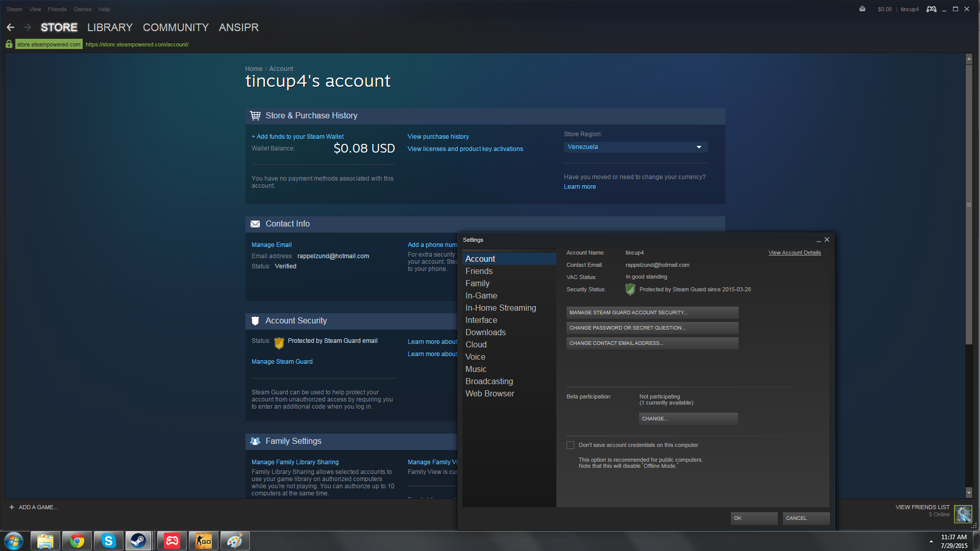This screenshot has width=980, height=551.
Task: Launch Google Chrome from the taskbar
Action: (x=77, y=541)
